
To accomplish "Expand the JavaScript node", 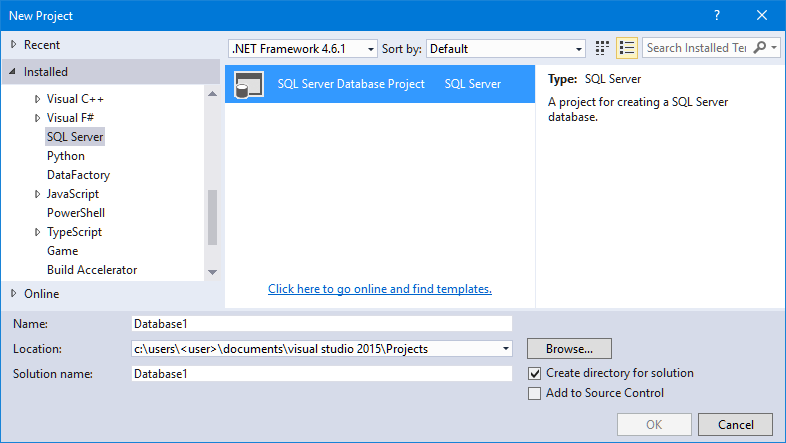I will 37,194.
